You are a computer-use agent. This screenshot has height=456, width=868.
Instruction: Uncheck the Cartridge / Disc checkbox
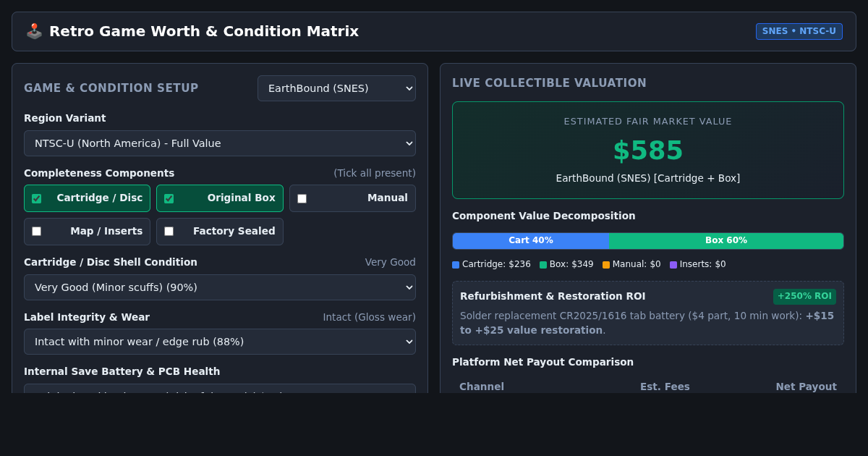[x=36, y=198]
